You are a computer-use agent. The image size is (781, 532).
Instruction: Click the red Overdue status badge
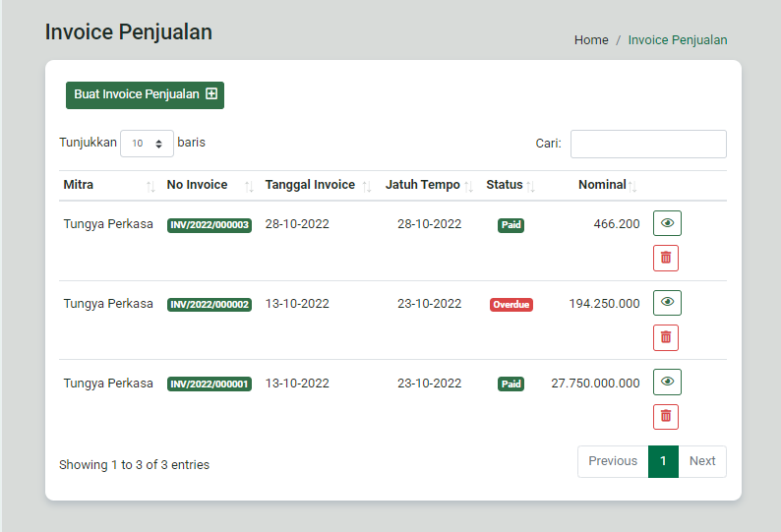point(511,305)
